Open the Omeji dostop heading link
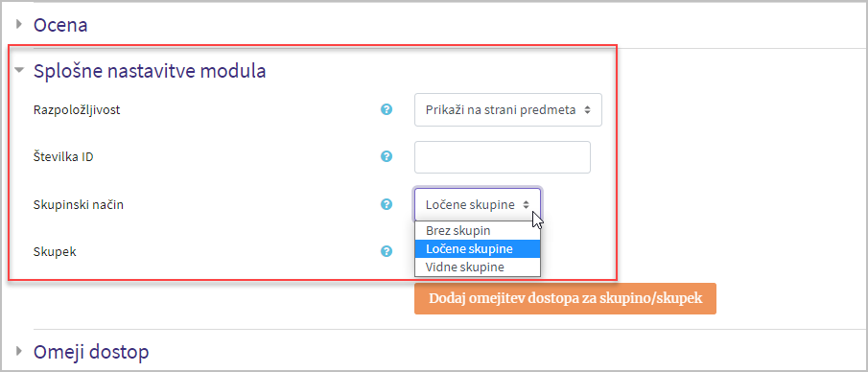The height and width of the screenshot is (372, 868). (x=91, y=352)
